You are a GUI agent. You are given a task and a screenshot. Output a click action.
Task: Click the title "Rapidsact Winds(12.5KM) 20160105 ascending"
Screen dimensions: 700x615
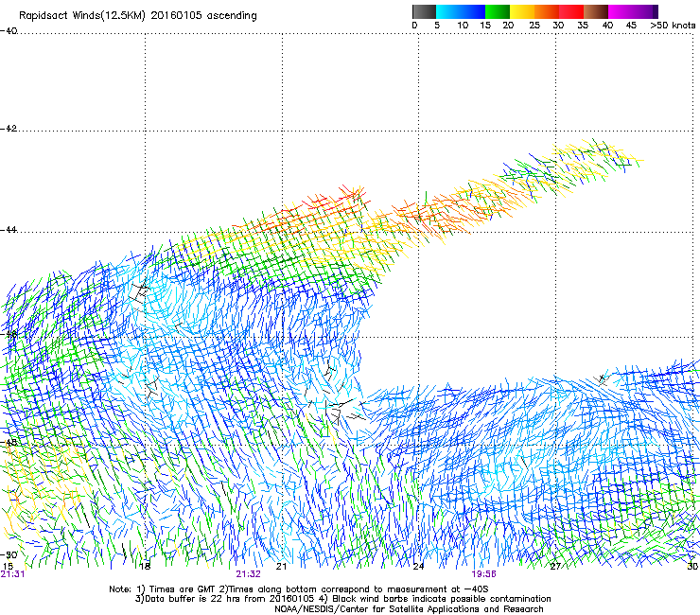pos(138,15)
